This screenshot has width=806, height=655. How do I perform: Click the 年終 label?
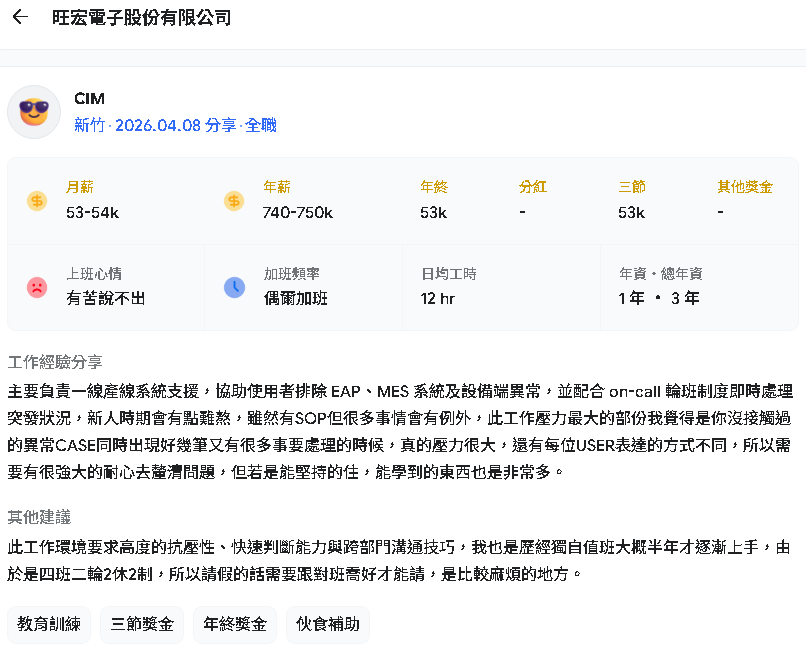coord(434,187)
